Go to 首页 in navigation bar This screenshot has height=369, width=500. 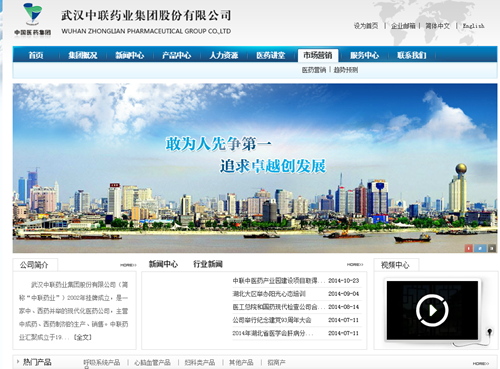(36, 55)
